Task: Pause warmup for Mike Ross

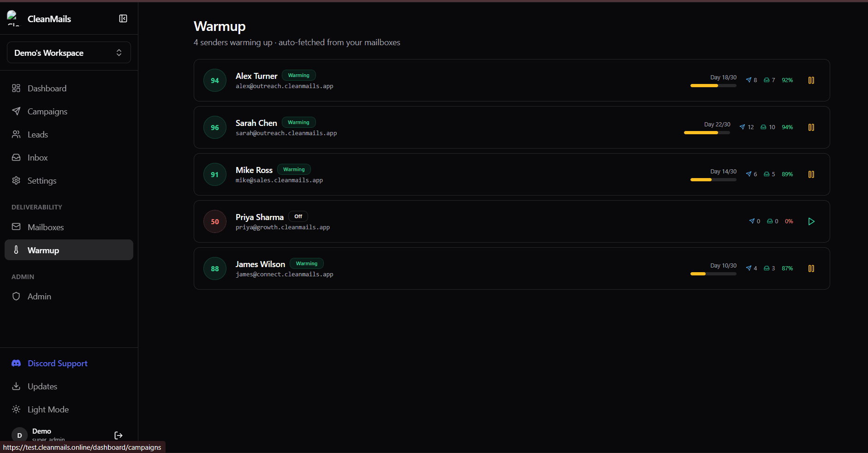Action: pos(811,174)
